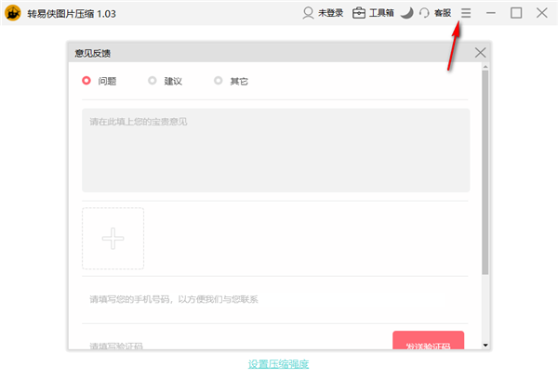Select the 建议 radio option
558x392 pixels.
tap(166, 81)
